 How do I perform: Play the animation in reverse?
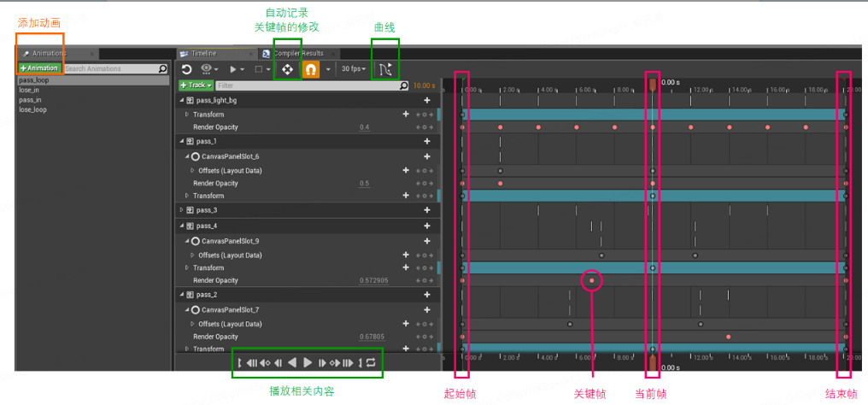click(293, 363)
